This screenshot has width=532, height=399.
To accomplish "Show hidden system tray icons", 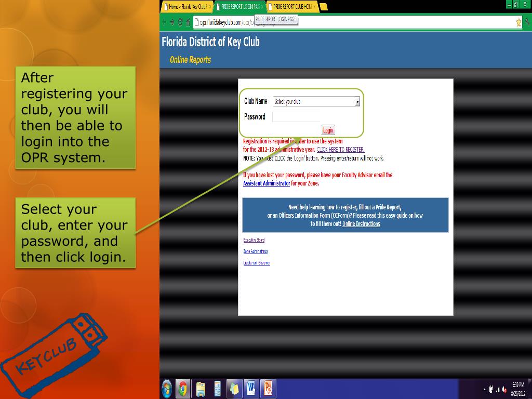I will [485, 390].
